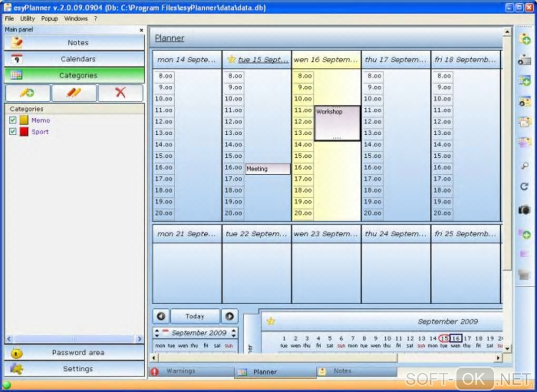Click the red minus icon beside September 2009
Viewport: 537px width, 392px height.
click(165, 331)
